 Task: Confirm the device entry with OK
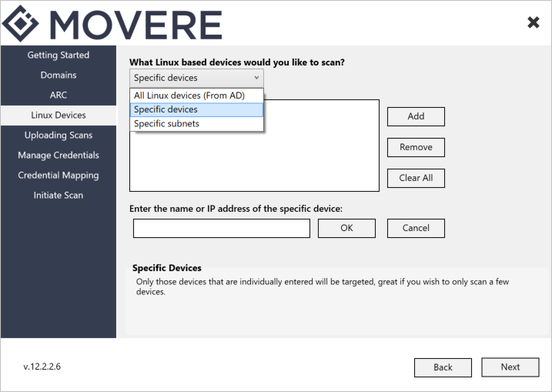[x=346, y=228]
